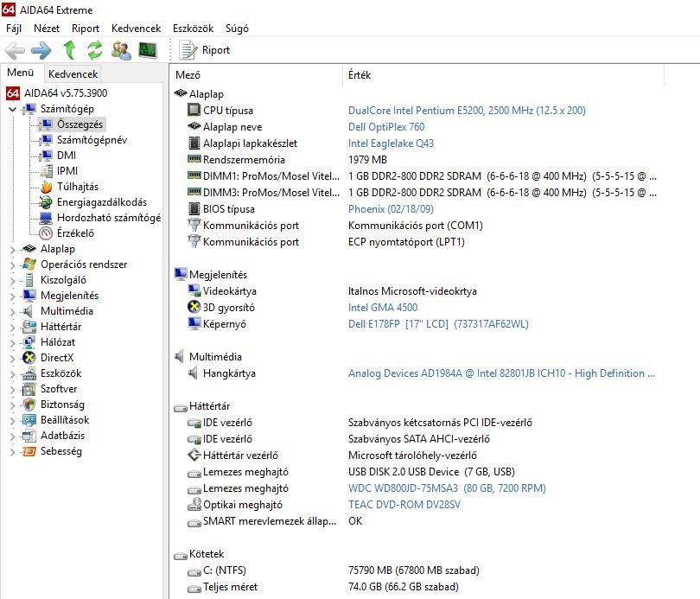Expand the Kiszolgáló tree node
The width and height of the screenshot is (700, 599).
coord(12,280)
